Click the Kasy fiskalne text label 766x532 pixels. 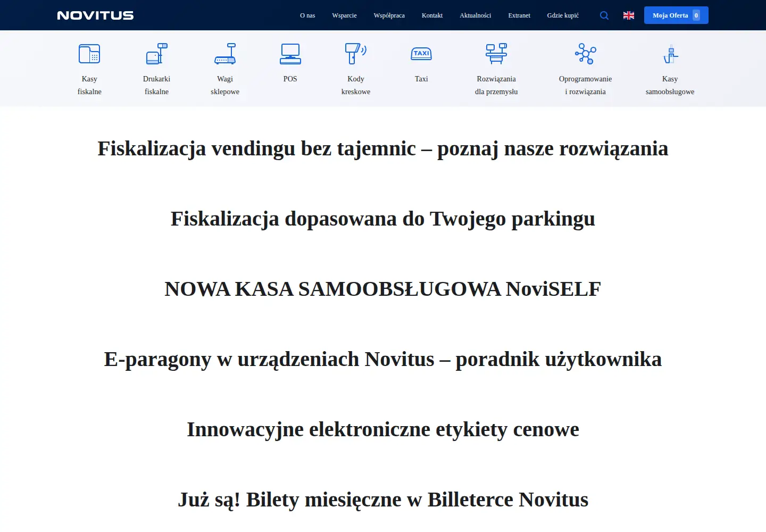pyautogui.click(x=89, y=85)
